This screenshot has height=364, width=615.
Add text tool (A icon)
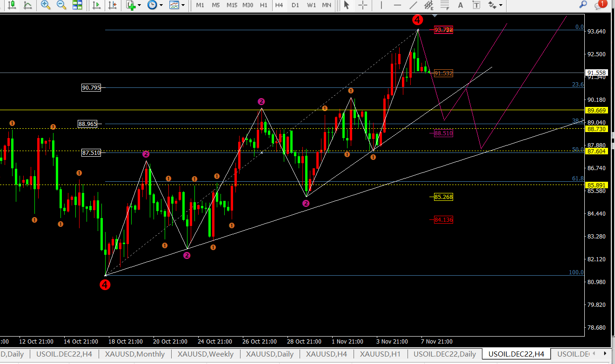461,5
